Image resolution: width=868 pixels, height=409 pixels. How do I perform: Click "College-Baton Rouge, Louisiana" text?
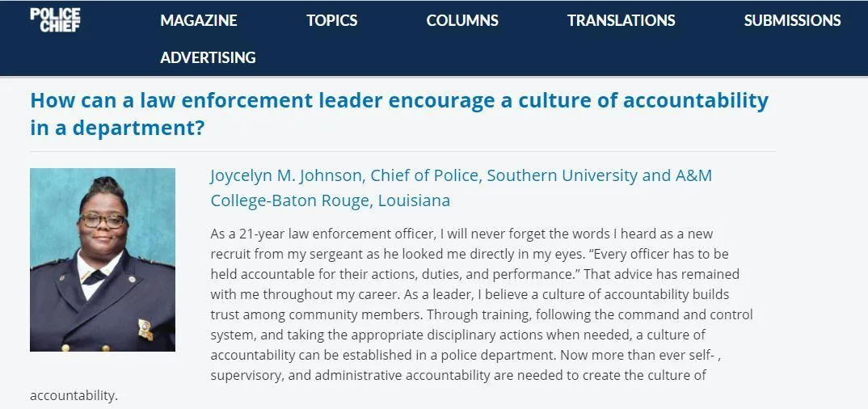pos(331,200)
